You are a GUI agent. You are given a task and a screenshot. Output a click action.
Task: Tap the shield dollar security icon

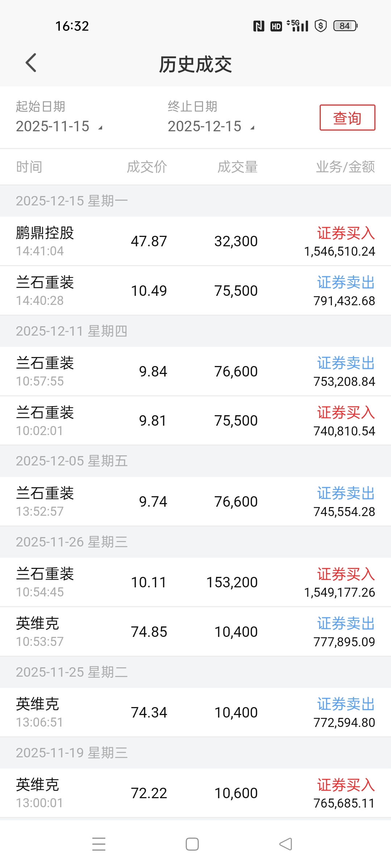click(x=321, y=26)
